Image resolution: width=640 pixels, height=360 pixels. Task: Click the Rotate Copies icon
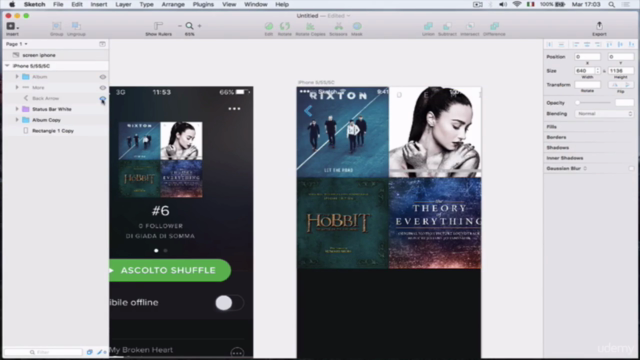click(x=310, y=26)
